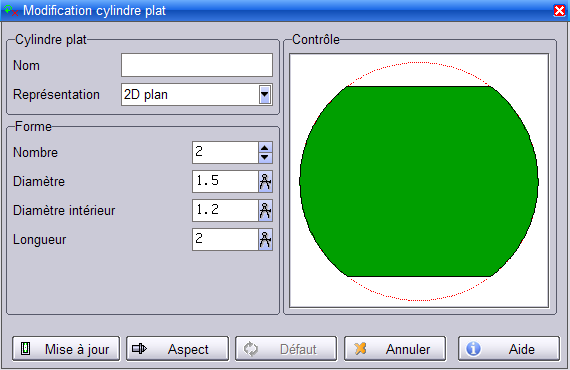Image resolution: width=570 pixels, height=370 pixels.
Task: Click the Nom label
Action: coord(26,65)
